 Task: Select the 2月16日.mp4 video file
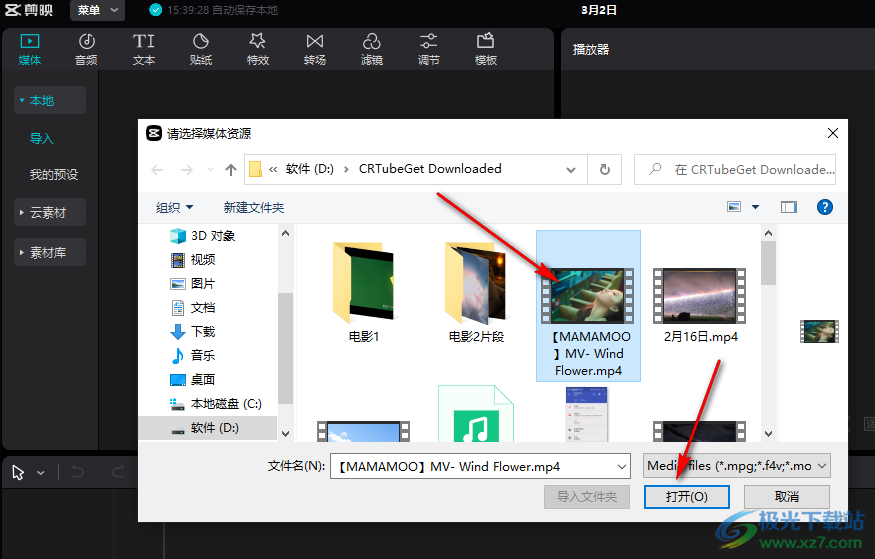tap(700, 305)
